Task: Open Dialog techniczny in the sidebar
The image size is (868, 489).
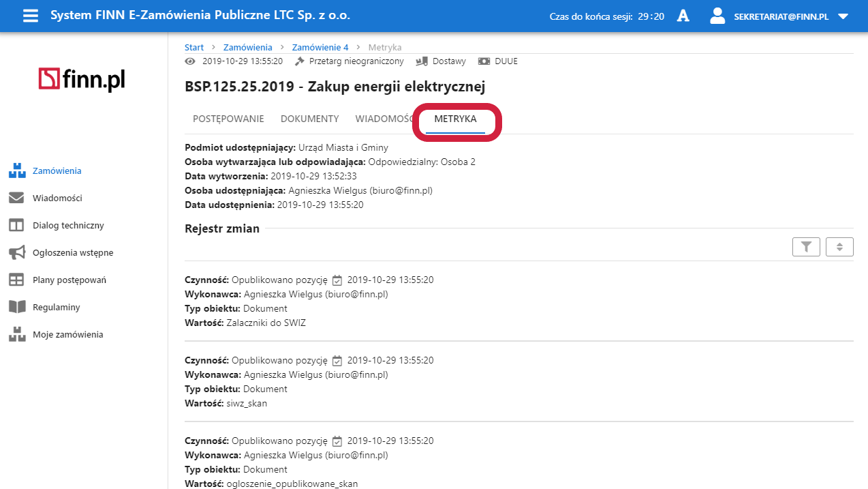Action: pyautogui.click(x=68, y=226)
